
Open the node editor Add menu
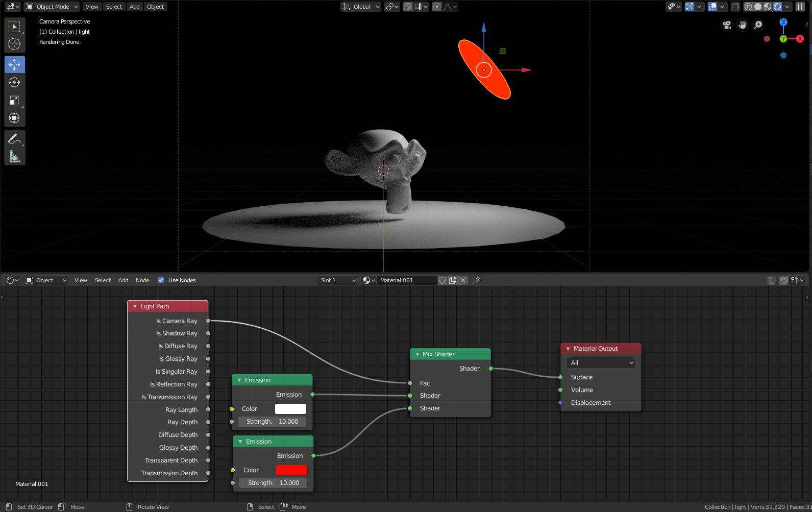click(124, 280)
